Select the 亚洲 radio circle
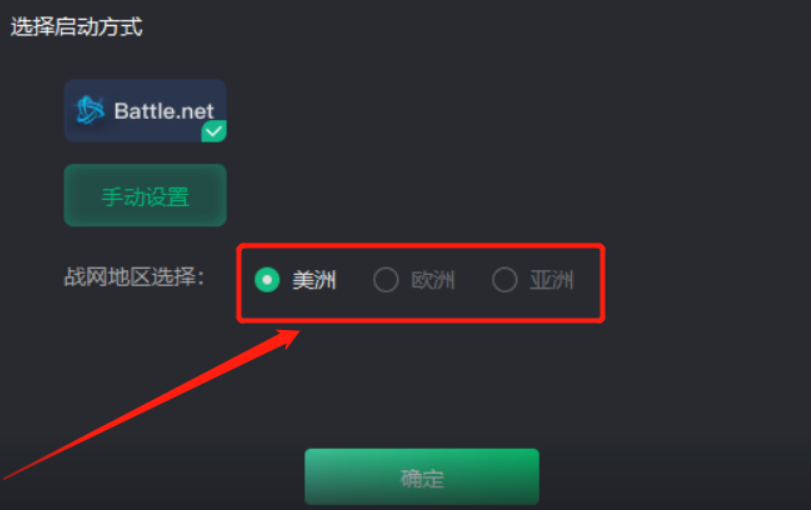 point(504,280)
